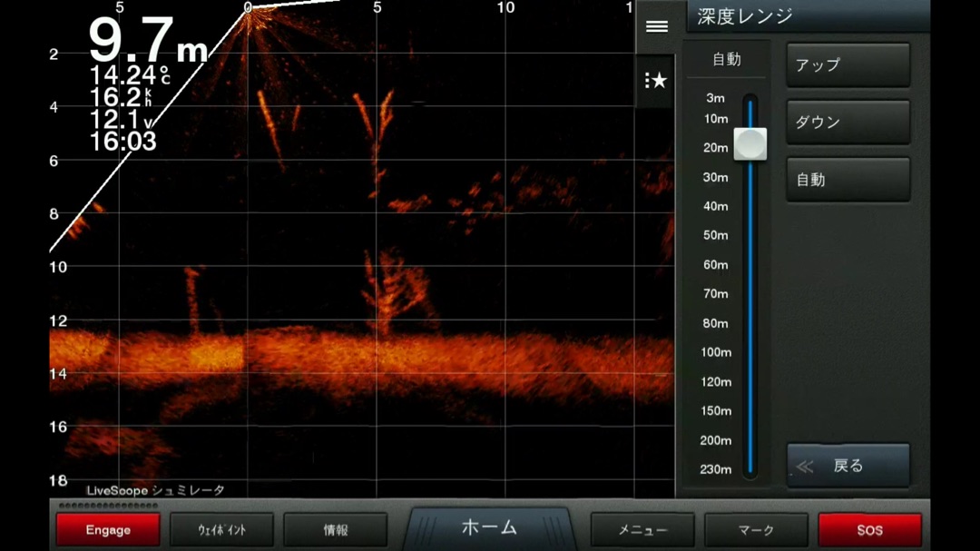The width and height of the screenshot is (980, 551).
Task: Click the 自動 label above slider
Action: [x=727, y=59]
